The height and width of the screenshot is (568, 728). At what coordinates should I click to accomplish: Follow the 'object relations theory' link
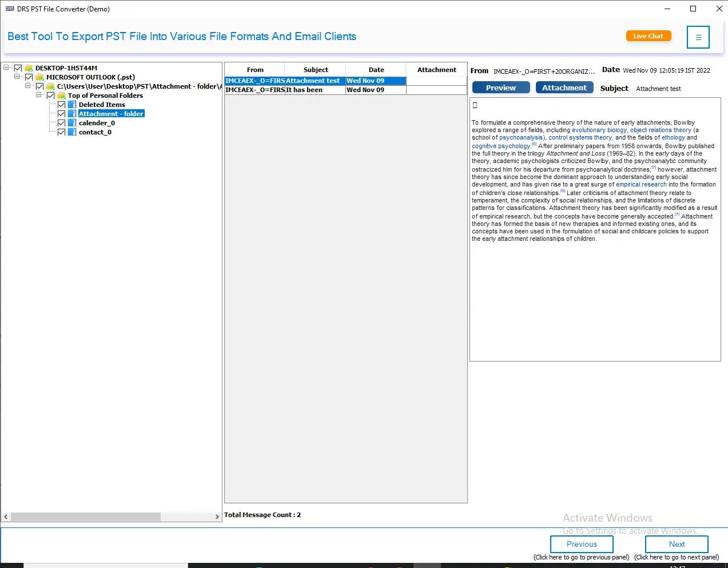click(661, 130)
